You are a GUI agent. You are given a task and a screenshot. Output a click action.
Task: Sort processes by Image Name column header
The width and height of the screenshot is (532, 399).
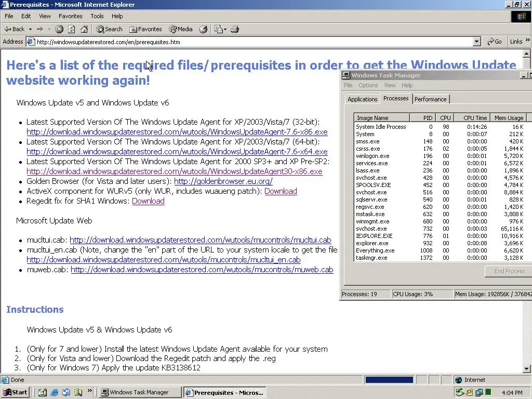pyautogui.click(x=382, y=118)
